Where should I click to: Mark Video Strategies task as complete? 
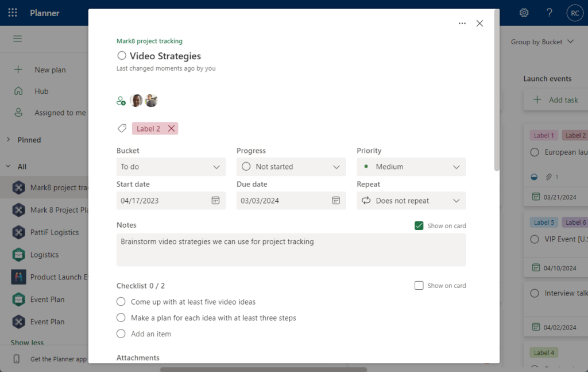tap(122, 56)
